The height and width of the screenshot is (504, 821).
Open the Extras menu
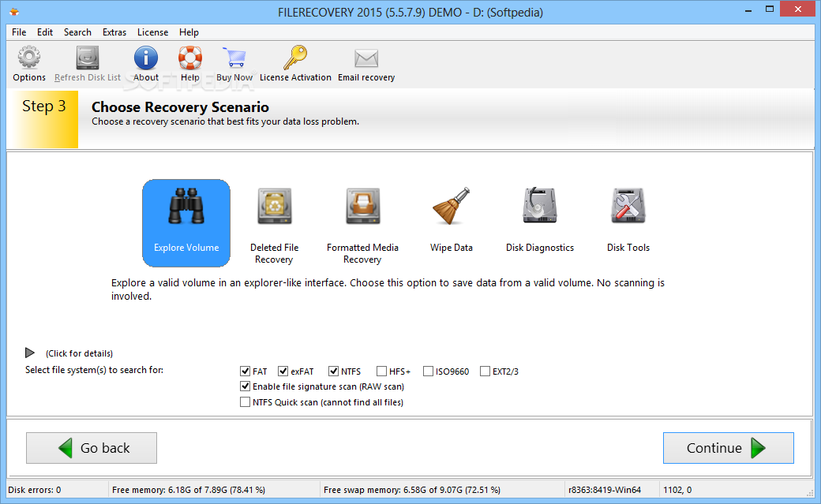tap(114, 32)
